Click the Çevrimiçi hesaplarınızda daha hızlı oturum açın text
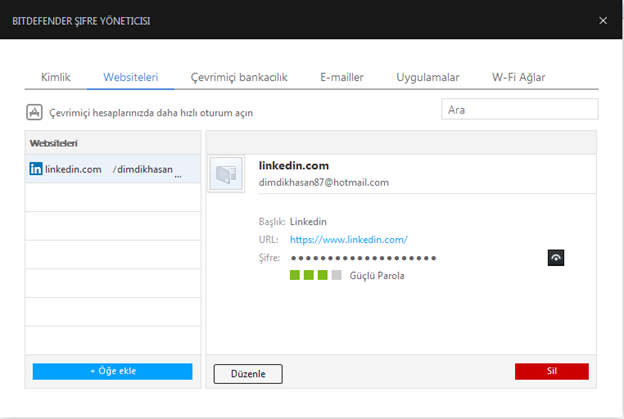624x419 pixels. (151, 113)
